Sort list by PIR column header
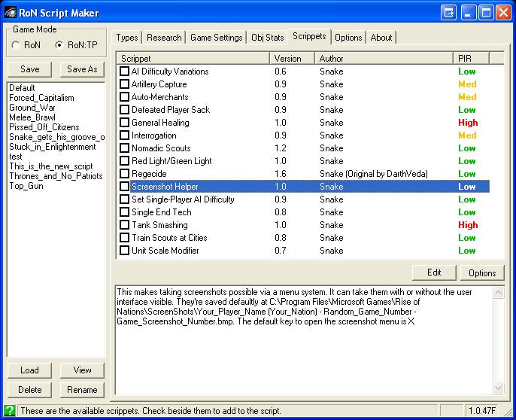 [x=472, y=58]
